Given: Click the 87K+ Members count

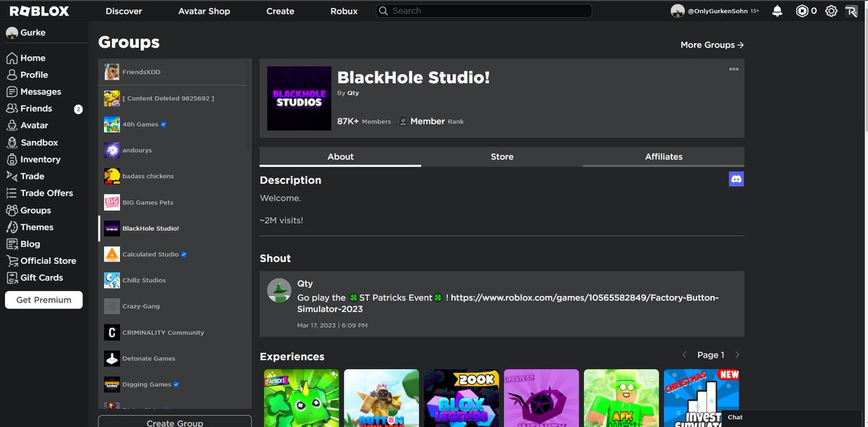Looking at the screenshot, I should (x=364, y=122).
